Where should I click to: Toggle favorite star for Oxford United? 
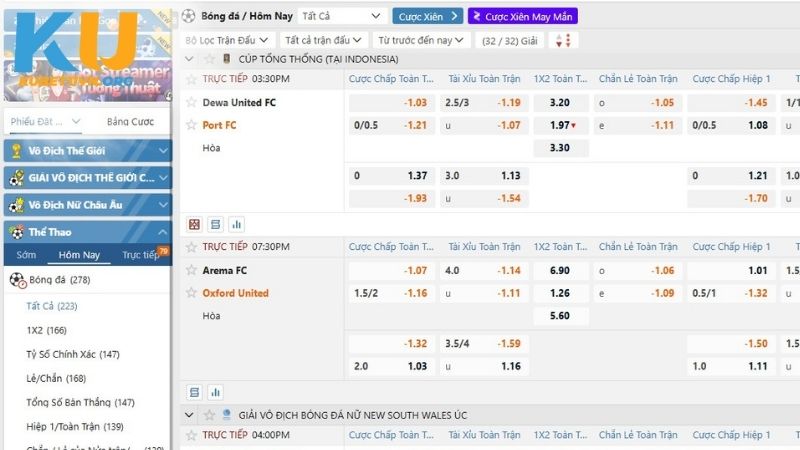pos(191,293)
